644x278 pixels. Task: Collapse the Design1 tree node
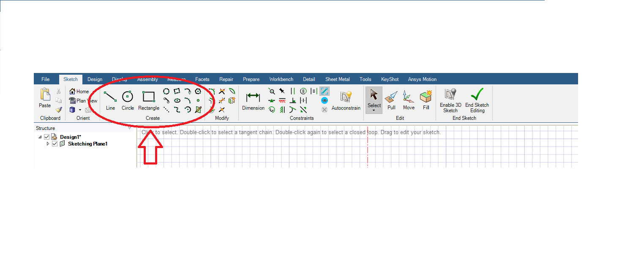pyautogui.click(x=40, y=137)
